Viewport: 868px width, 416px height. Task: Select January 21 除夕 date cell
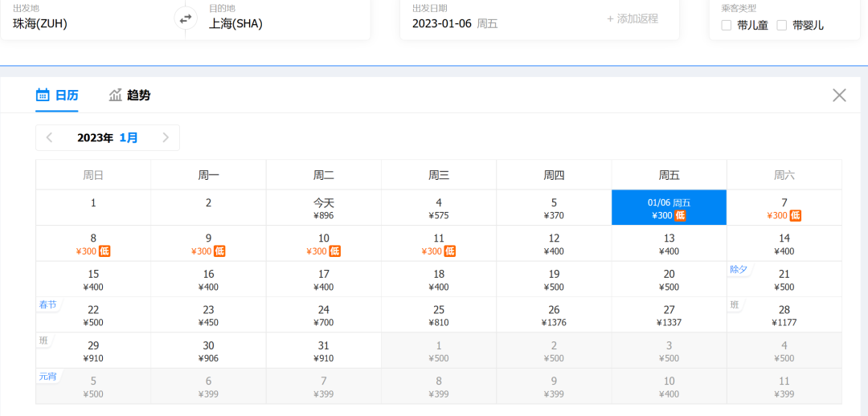click(x=784, y=279)
